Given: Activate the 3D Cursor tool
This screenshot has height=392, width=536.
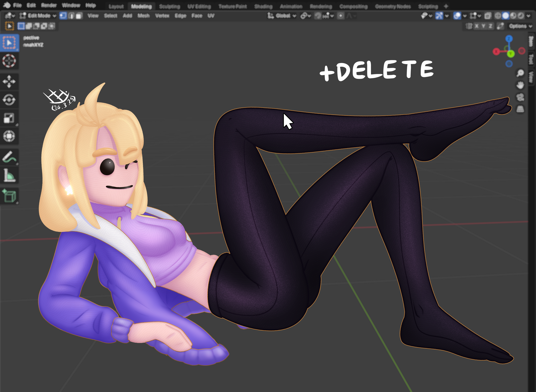Looking at the screenshot, I should 9,61.
